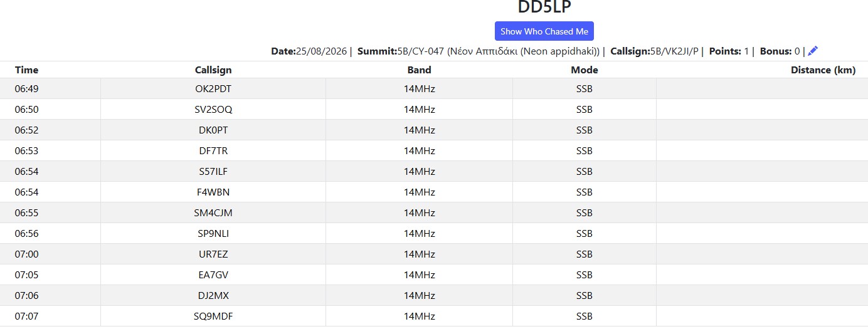Select callsign SP9NLI in the log
Viewport: 868px width, 329px height.
pos(213,234)
